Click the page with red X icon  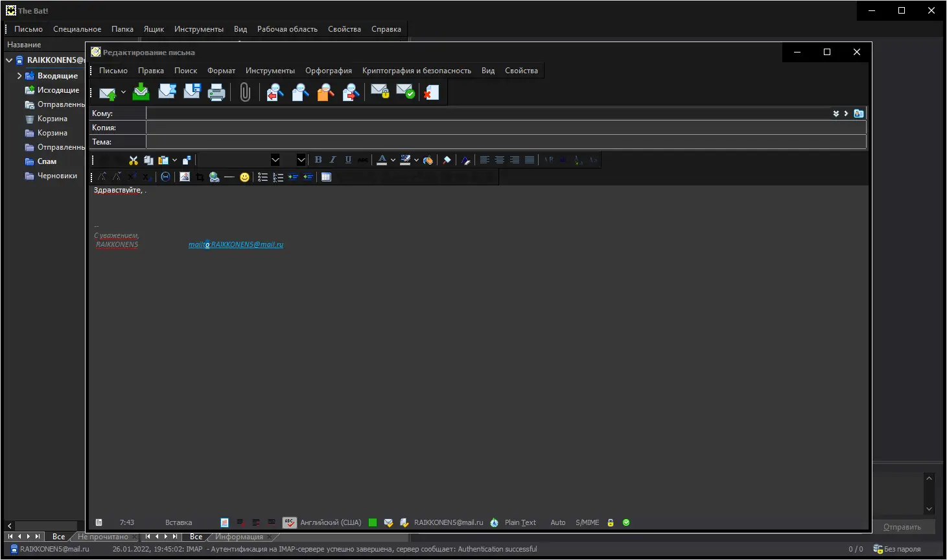(x=431, y=93)
